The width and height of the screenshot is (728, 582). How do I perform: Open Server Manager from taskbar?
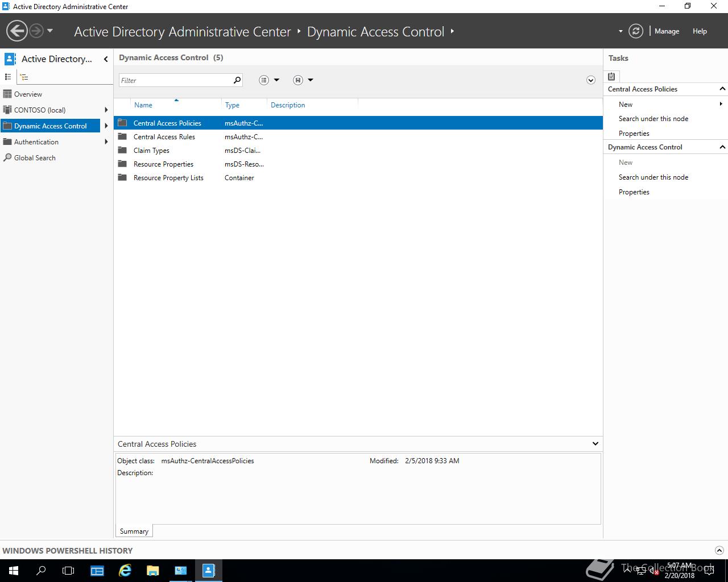tap(97, 571)
